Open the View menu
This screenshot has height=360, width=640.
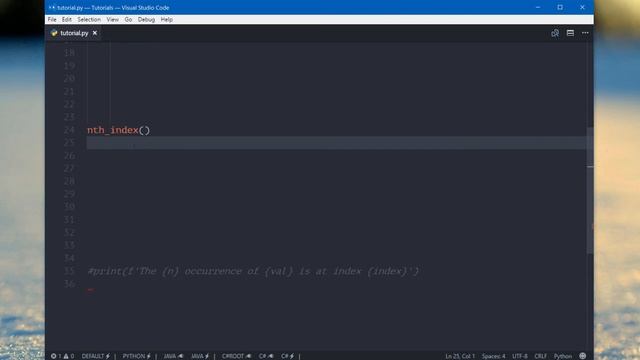(x=113, y=20)
